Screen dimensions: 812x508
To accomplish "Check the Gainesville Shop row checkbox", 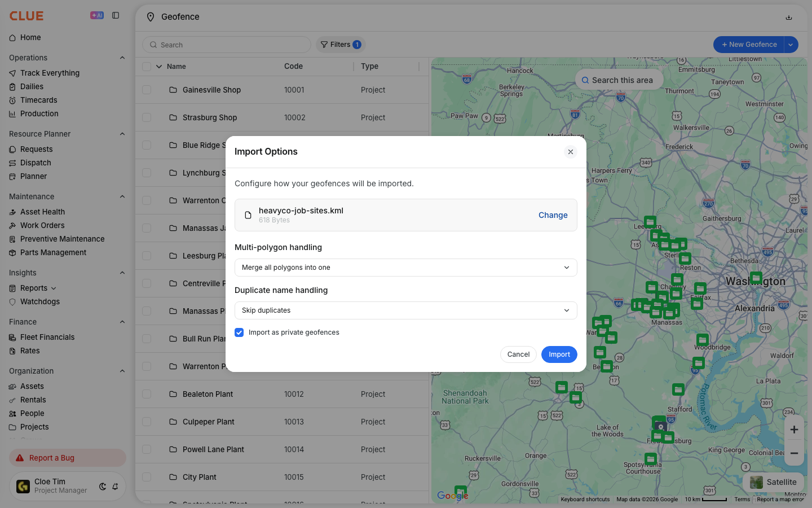I will click(x=147, y=90).
